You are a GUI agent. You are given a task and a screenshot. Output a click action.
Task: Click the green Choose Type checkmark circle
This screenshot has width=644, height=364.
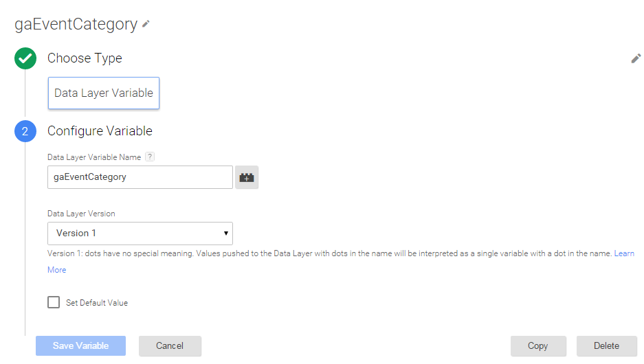coord(25,58)
